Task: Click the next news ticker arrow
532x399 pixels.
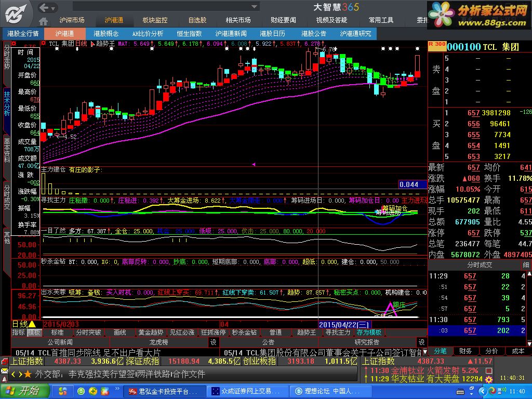Action: click(x=20, y=374)
